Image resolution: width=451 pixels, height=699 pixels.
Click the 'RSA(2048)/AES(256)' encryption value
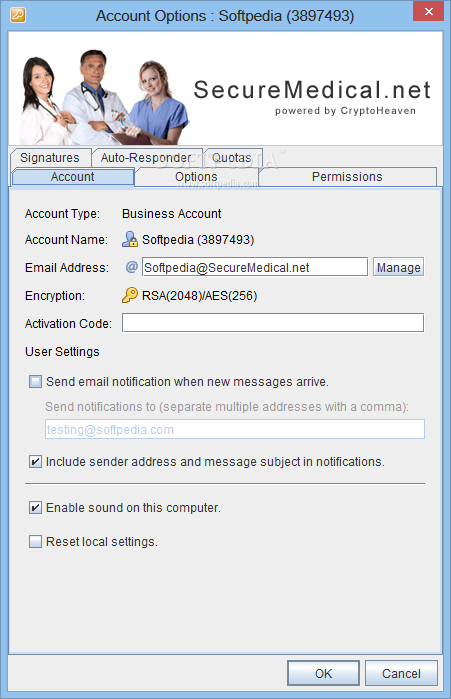[199, 296]
